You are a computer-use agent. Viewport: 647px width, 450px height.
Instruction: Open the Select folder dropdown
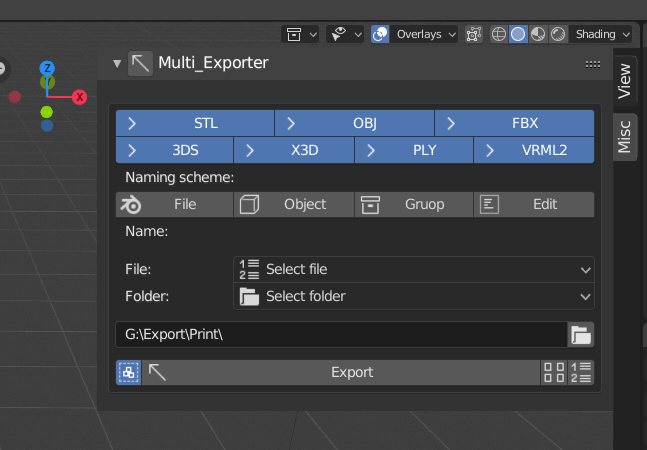coord(413,296)
